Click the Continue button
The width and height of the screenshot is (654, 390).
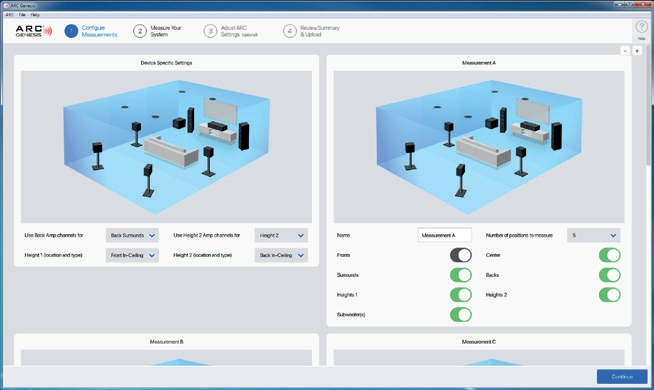(622, 377)
